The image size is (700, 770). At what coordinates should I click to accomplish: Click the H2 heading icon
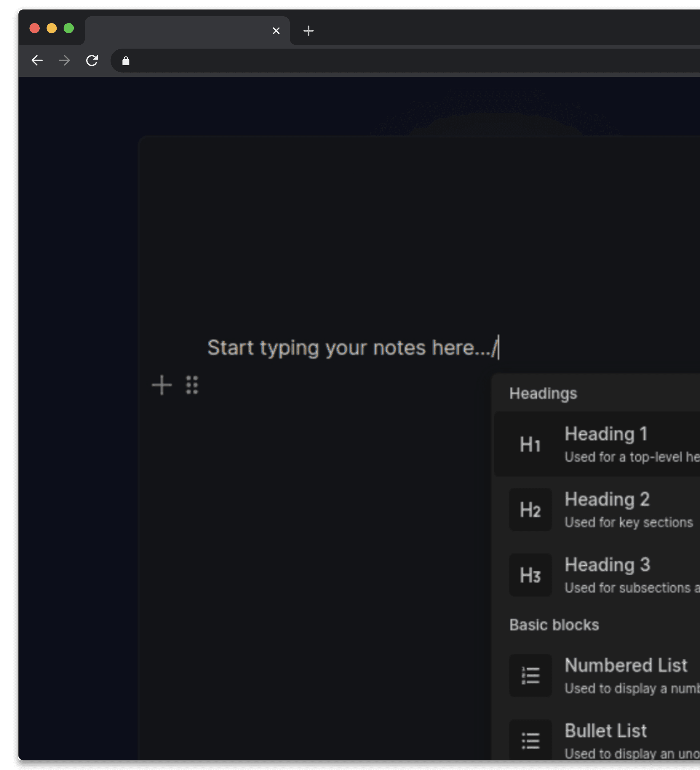(530, 510)
